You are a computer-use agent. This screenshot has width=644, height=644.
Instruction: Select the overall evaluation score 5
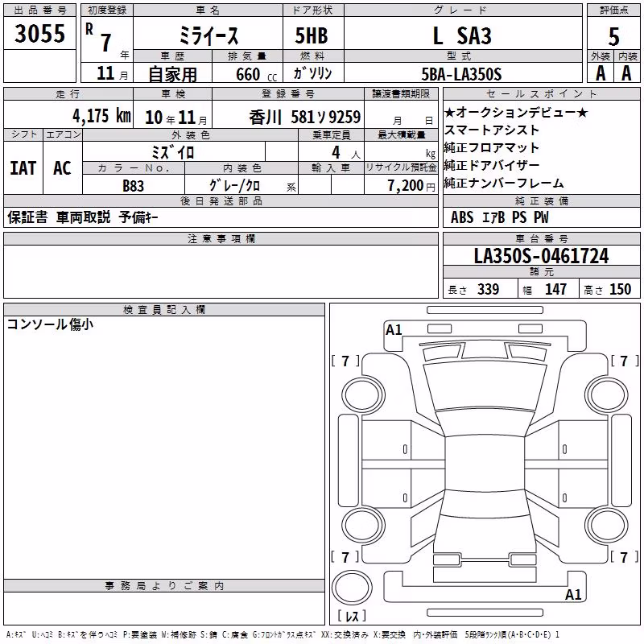(613, 36)
